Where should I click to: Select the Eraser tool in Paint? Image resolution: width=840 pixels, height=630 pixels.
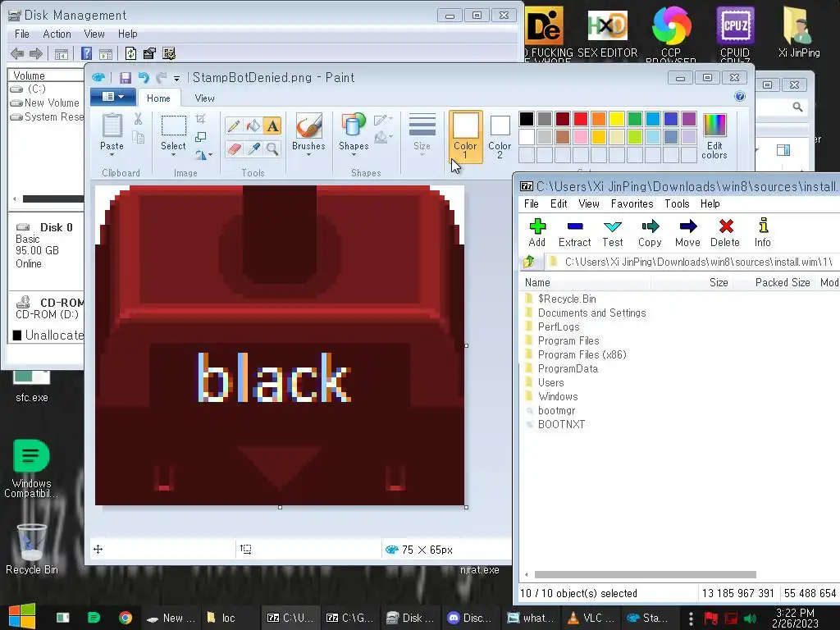coord(233,148)
